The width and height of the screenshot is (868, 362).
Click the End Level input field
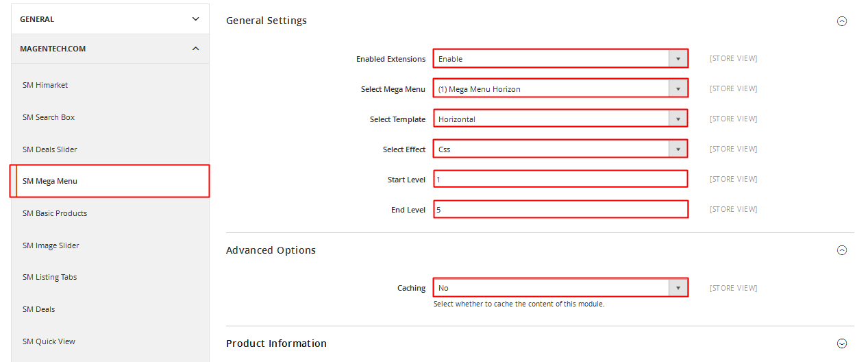[x=560, y=210]
